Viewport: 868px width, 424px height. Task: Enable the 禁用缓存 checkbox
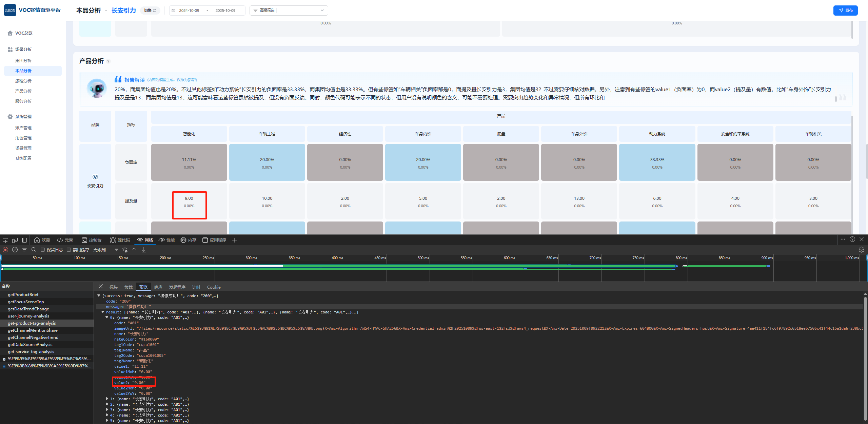click(x=69, y=250)
